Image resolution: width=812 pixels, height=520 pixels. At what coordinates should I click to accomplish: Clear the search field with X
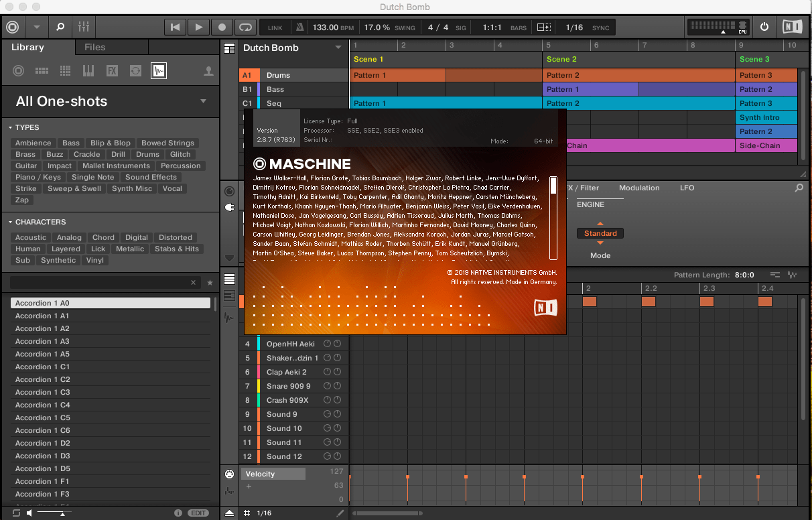[x=194, y=283]
